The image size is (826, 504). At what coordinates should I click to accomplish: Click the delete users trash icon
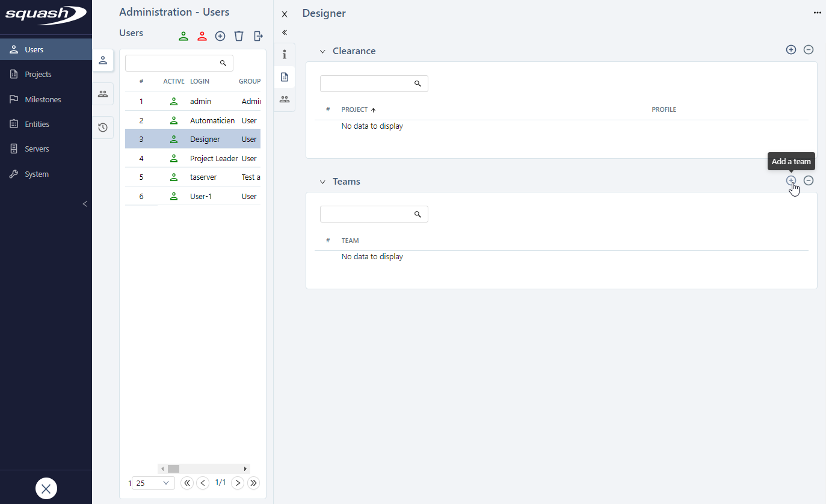pos(239,36)
